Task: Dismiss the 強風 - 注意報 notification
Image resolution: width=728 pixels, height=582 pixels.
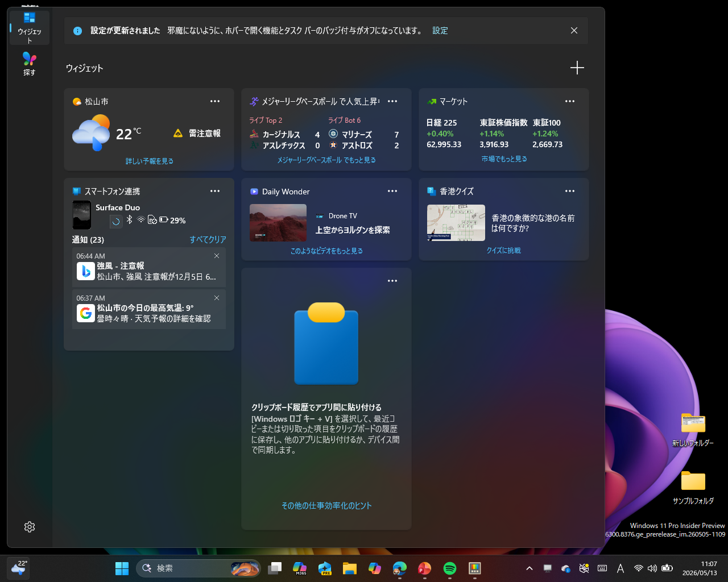Action: tap(217, 256)
